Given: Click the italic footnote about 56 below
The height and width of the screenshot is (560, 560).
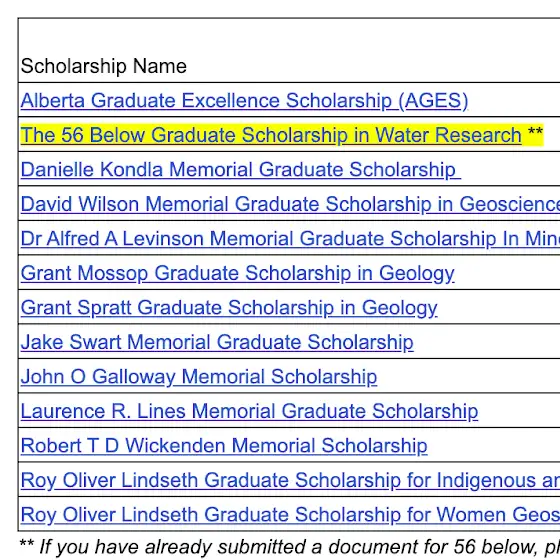Looking at the screenshot, I should click(289, 547).
